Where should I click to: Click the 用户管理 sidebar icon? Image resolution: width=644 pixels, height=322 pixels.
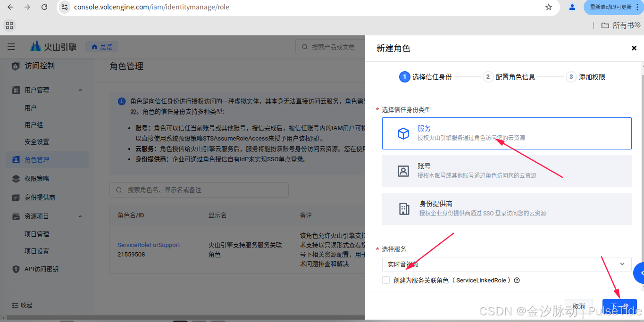[x=16, y=90]
